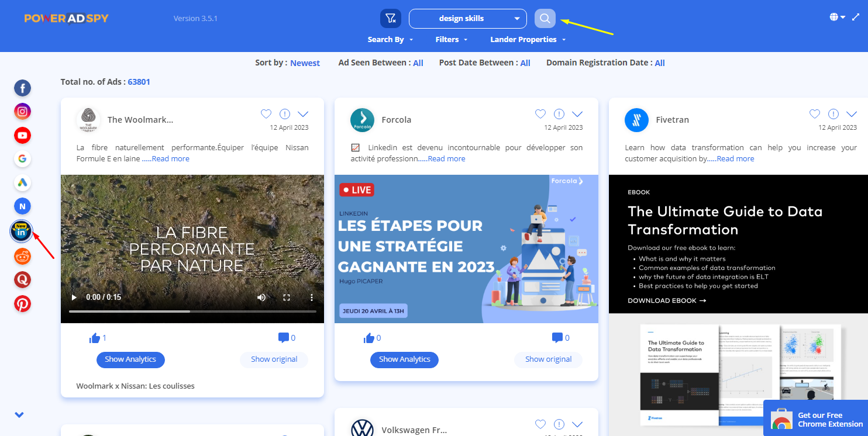Select the LinkedIn platform icon in sidebar

click(x=22, y=231)
